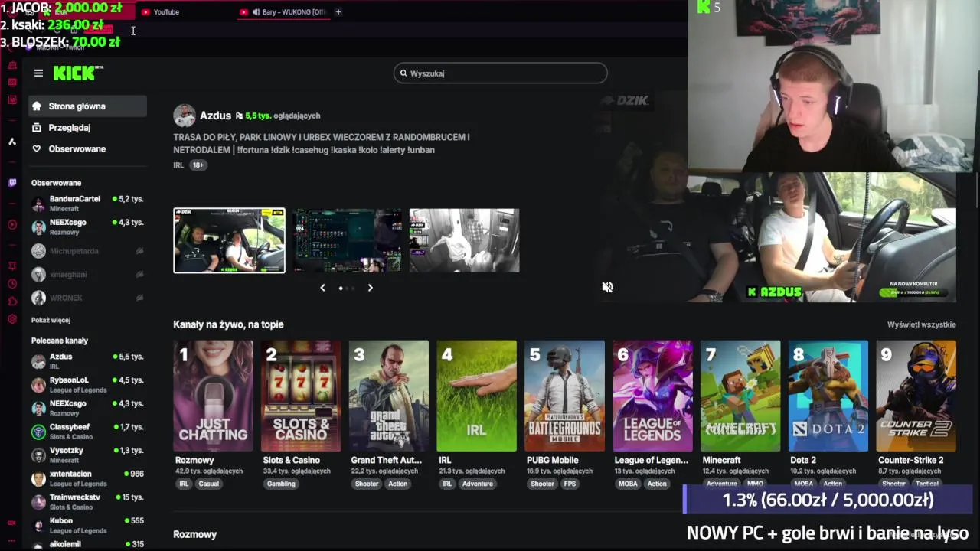Show the previous featured stream with the left arrow
The image size is (980, 551).
(322, 288)
